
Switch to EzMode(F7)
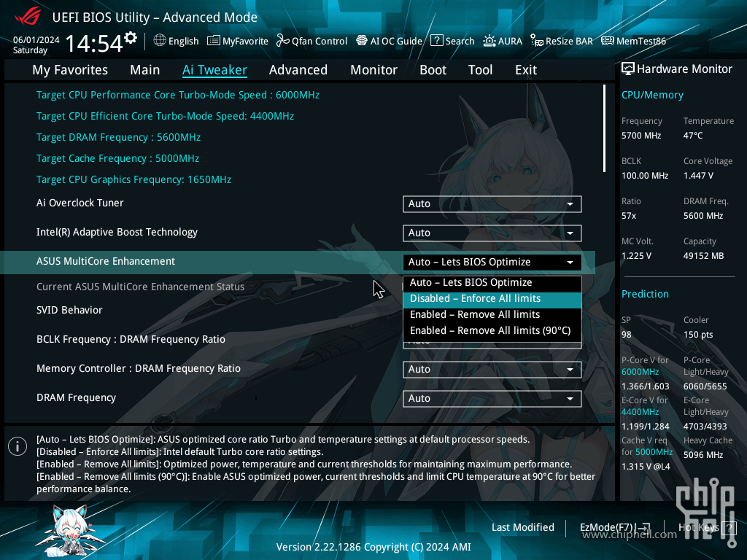606,527
